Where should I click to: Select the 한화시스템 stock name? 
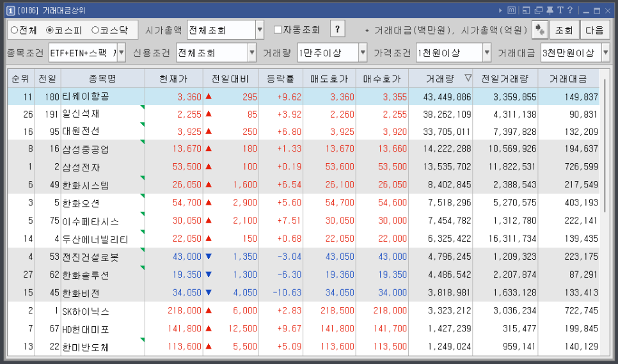coord(86,185)
